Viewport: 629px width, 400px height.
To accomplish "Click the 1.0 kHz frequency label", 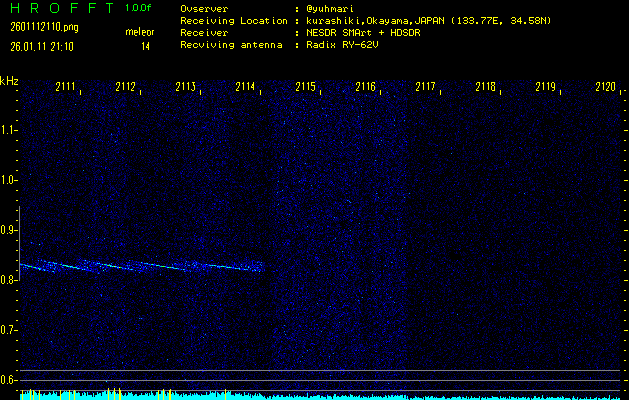I will point(8,180).
